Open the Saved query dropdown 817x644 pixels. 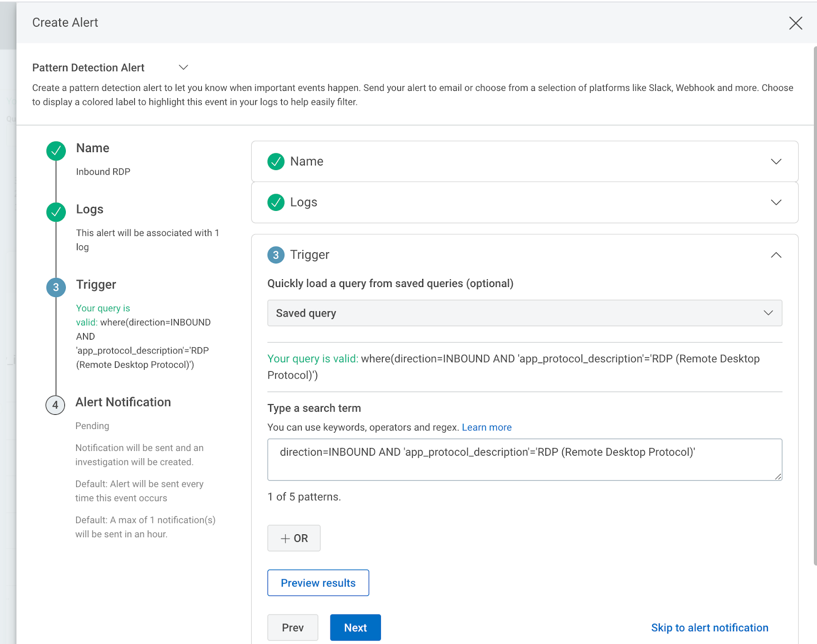click(x=524, y=313)
